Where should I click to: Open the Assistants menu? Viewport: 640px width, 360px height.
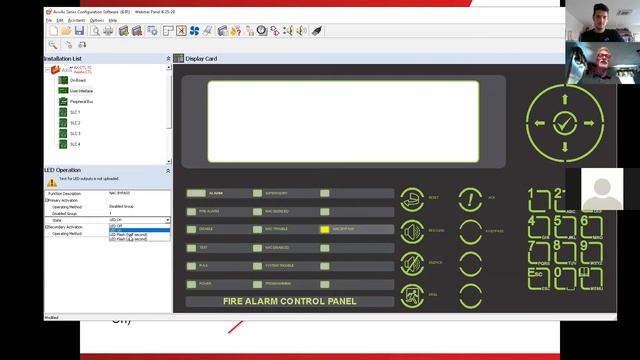(76, 20)
